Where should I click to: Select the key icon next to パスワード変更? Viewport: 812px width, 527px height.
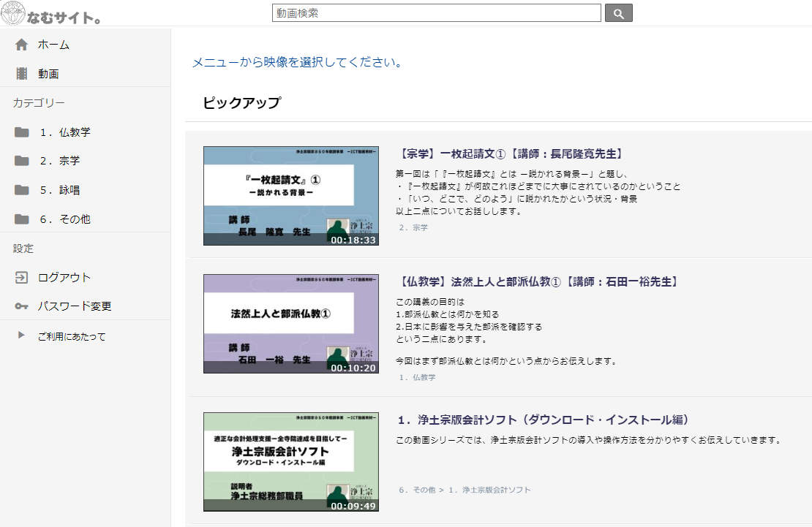click(21, 306)
